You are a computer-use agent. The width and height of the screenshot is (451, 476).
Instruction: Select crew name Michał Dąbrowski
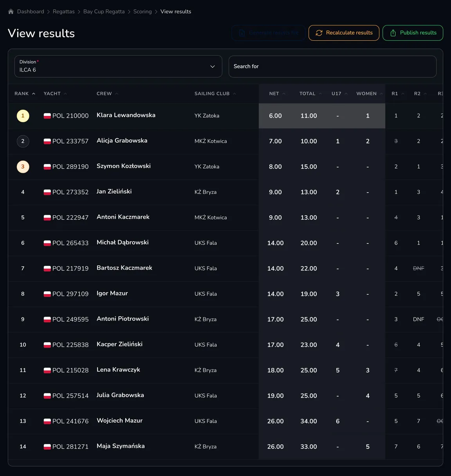(x=123, y=242)
